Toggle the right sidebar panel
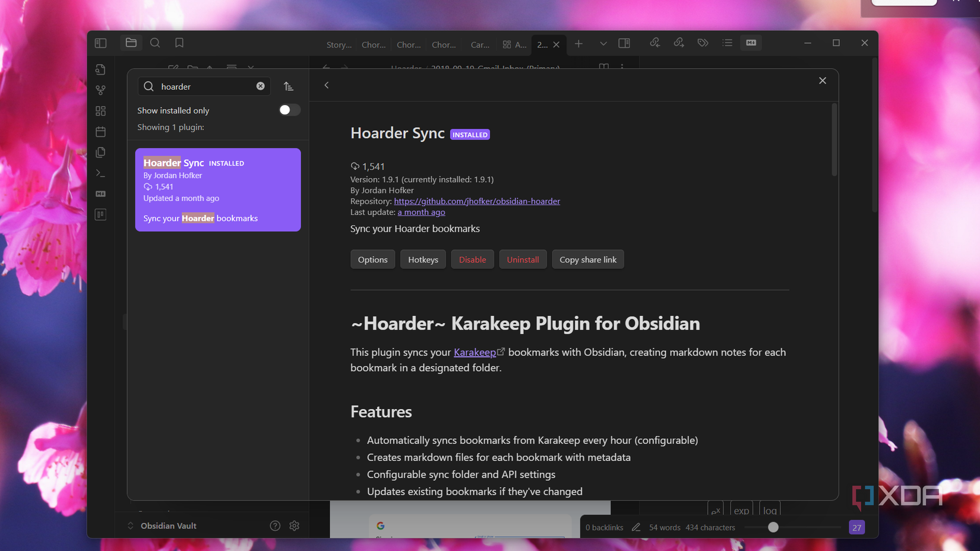Screen dimensions: 980x551 pyautogui.click(x=624, y=43)
